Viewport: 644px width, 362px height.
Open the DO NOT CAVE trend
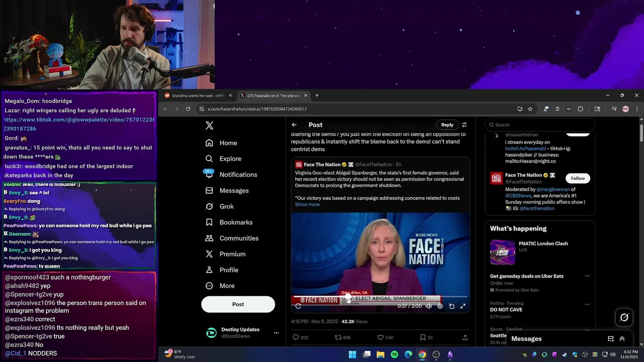coord(506,310)
